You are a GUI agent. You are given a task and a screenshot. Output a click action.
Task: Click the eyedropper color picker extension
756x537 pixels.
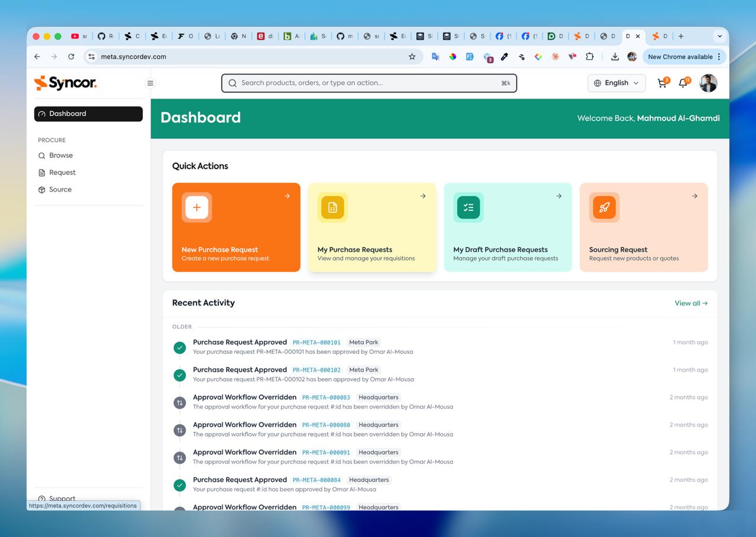point(504,57)
